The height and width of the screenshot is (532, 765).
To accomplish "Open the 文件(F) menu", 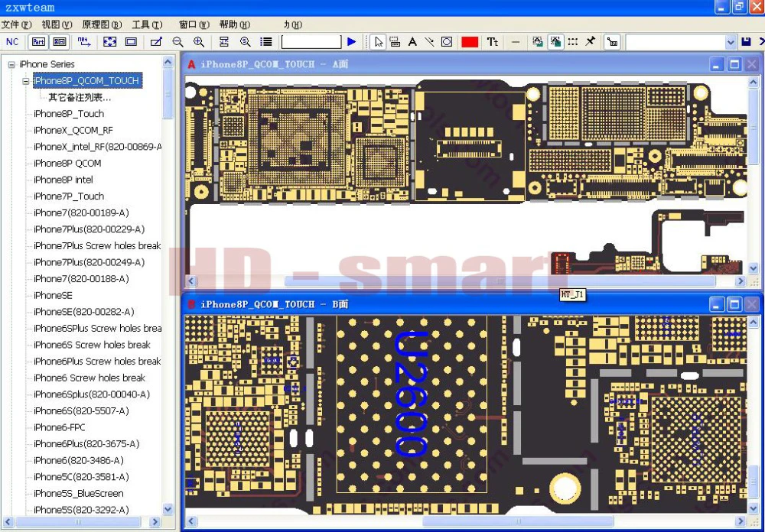I will 17,24.
